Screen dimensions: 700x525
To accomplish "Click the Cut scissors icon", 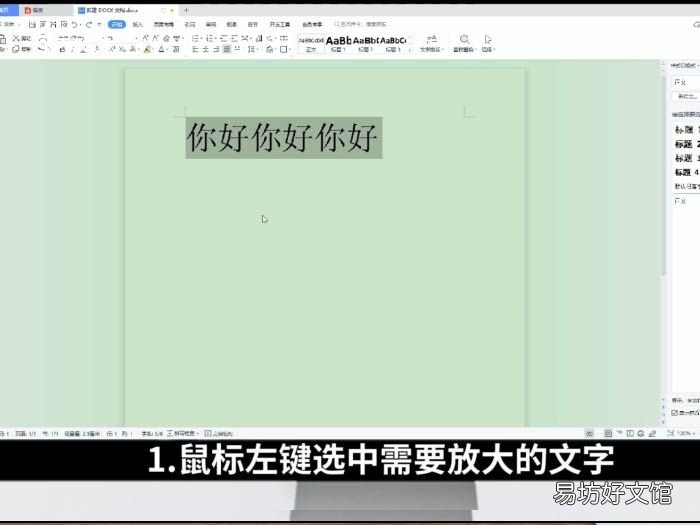I will 16,38.
